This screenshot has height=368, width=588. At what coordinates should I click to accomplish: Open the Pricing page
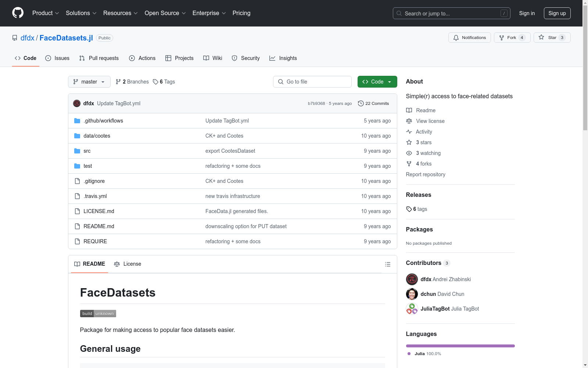(x=241, y=13)
